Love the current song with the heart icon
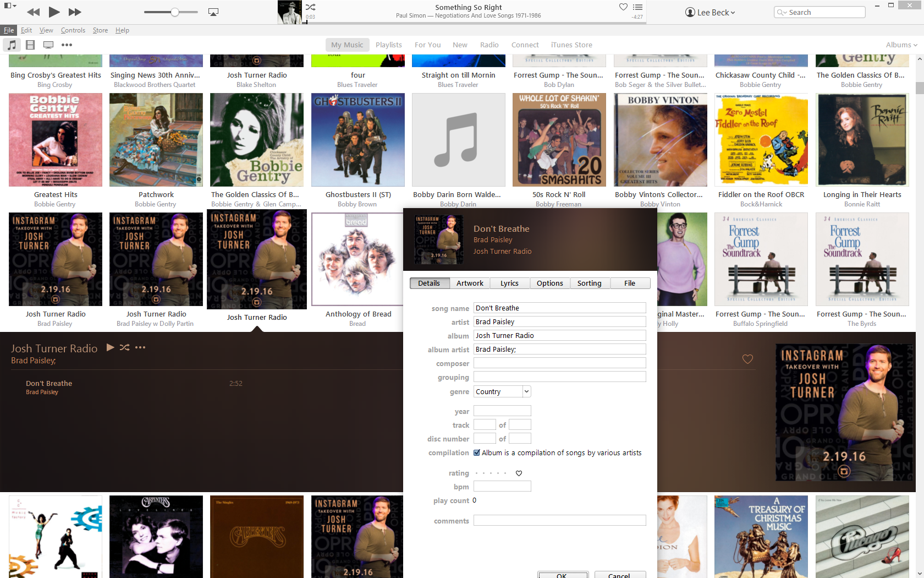 tap(623, 7)
